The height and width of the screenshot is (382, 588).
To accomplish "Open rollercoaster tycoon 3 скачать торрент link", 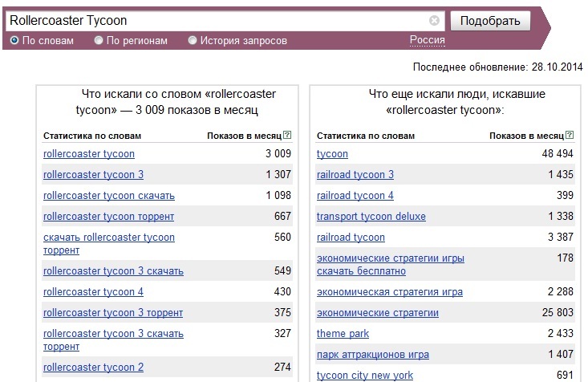I will (x=113, y=340).
